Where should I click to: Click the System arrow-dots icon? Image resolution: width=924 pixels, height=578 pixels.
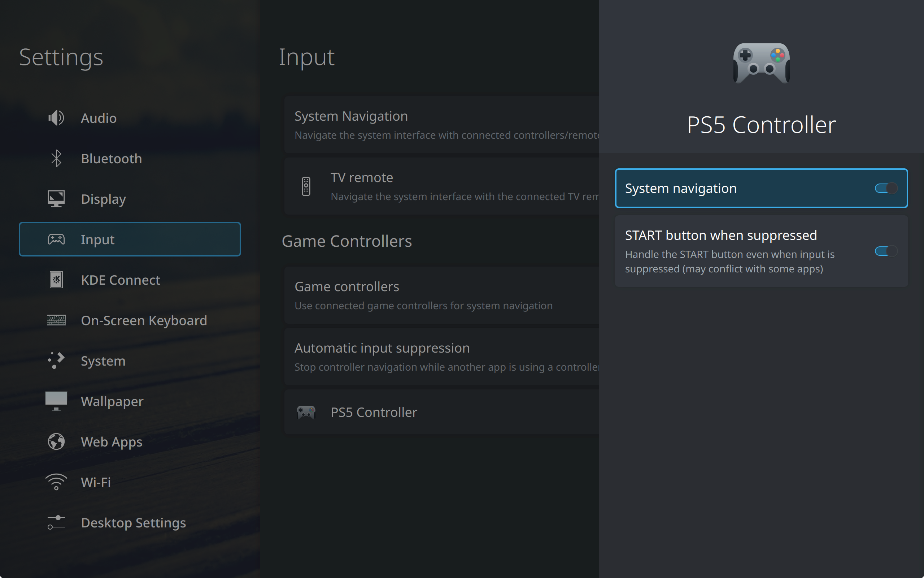[56, 361]
